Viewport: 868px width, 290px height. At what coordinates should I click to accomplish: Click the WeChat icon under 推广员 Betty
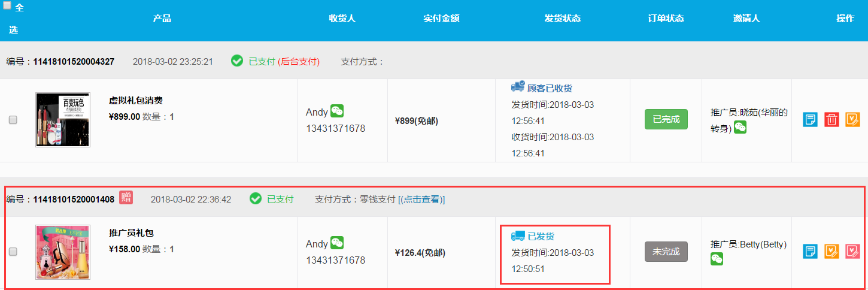click(717, 259)
